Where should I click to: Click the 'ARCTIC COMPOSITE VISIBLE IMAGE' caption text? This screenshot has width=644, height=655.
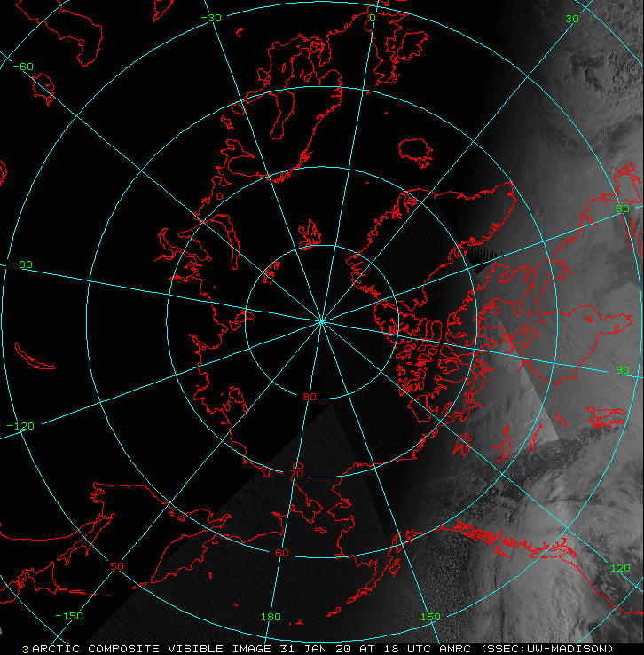pos(152,649)
